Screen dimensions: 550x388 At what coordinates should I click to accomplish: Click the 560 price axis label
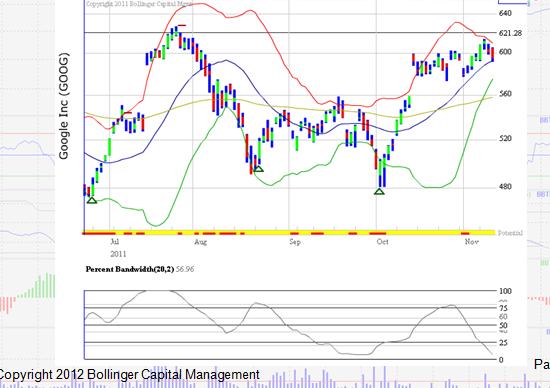(x=505, y=94)
